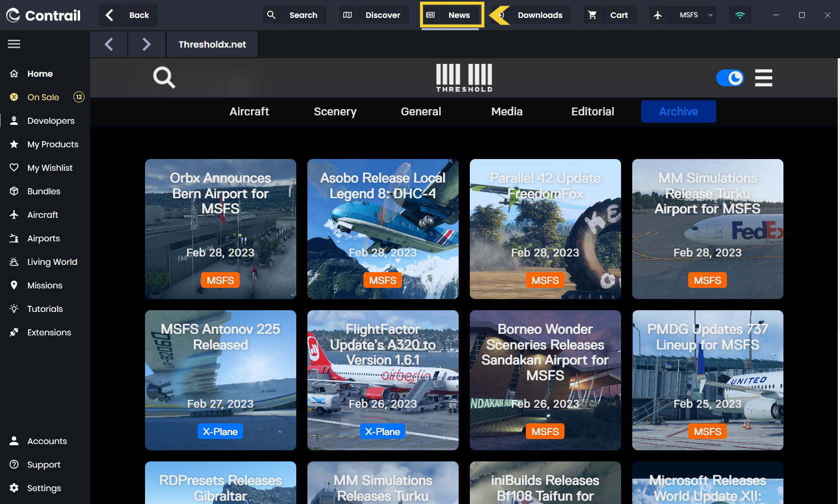Expand the MSFS simulator dropdown
This screenshot has width=840, height=504.
(710, 15)
